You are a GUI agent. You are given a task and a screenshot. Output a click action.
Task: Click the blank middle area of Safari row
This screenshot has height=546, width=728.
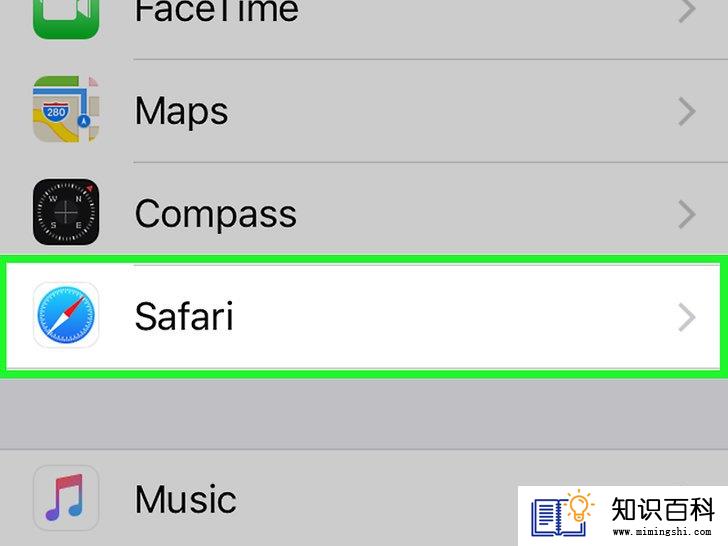pos(455,317)
